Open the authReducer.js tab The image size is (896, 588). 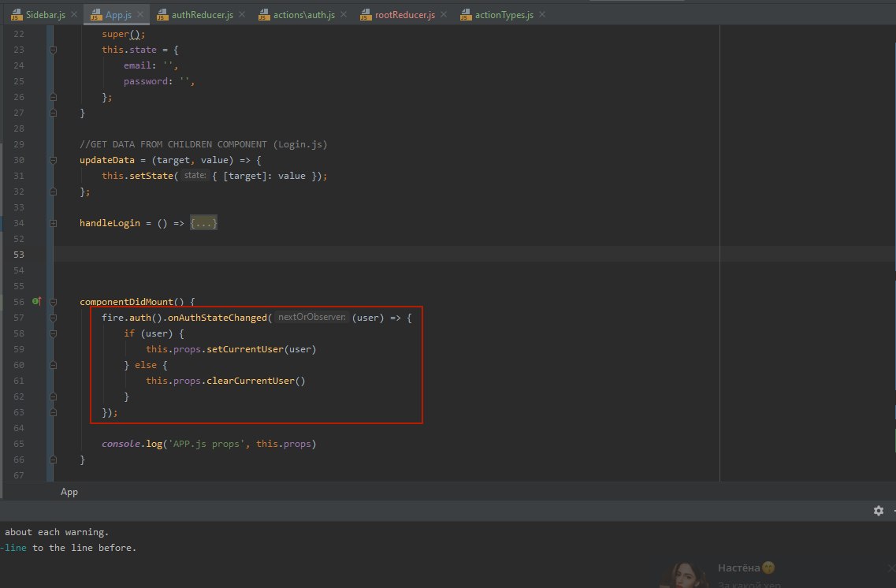203,15
